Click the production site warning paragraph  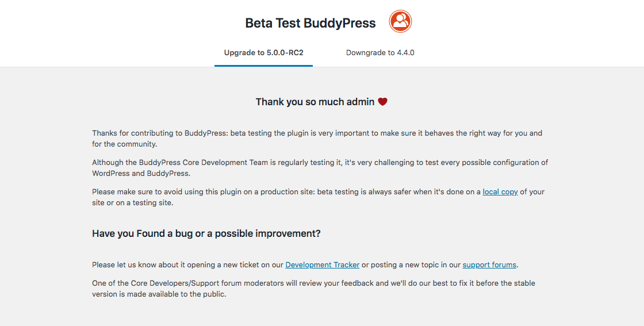pyautogui.click(x=319, y=197)
